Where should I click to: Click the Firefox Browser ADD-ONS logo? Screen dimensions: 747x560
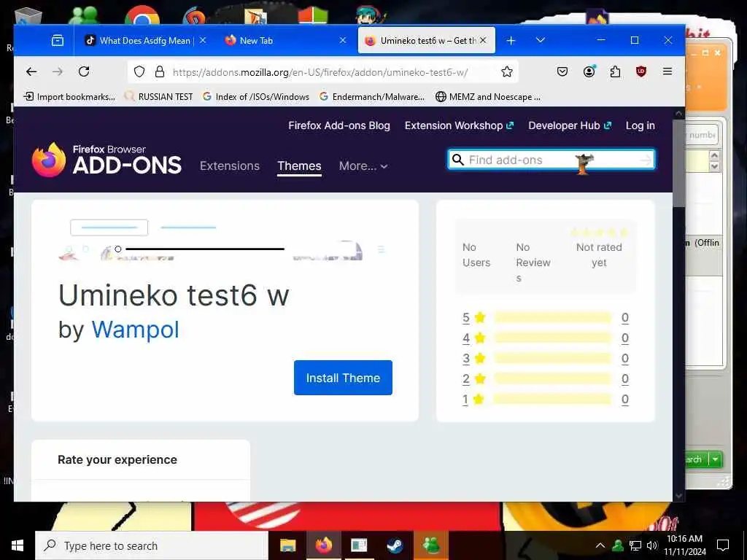point(107,160)
